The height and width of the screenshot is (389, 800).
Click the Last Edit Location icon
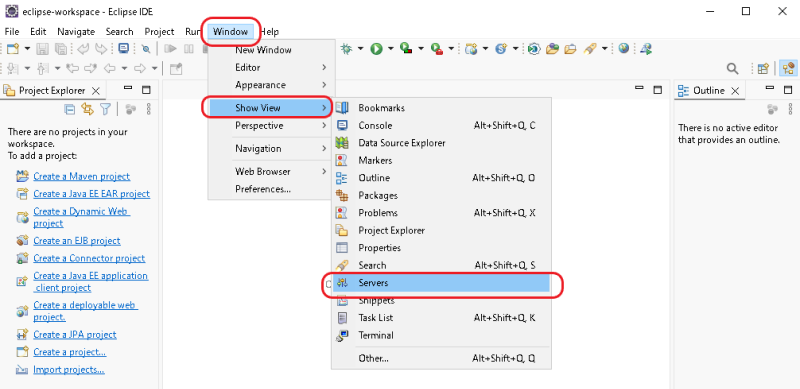[73, 68]
